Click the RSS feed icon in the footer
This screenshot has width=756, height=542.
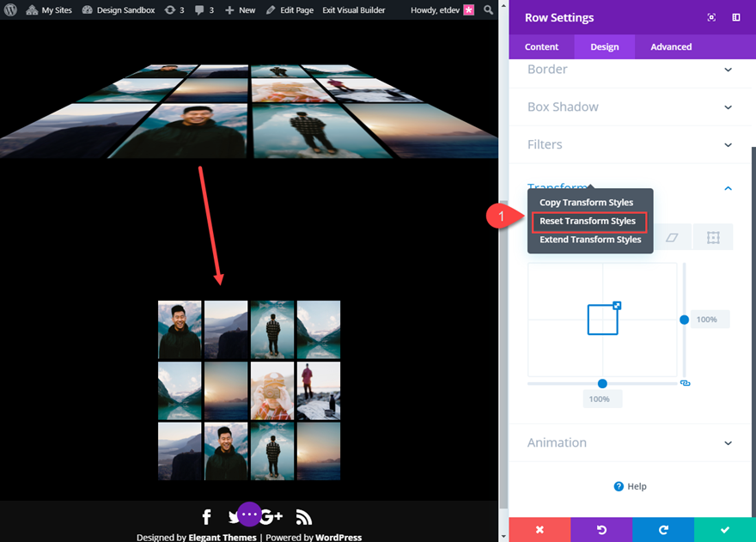click(303, 516)
